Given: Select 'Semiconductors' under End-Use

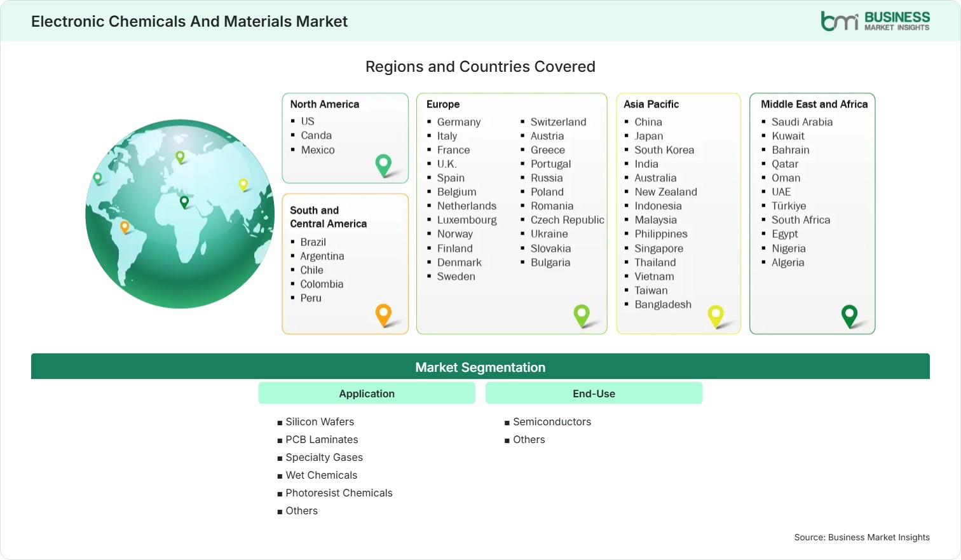Looking at the screenshot, I should coord(552,421).
